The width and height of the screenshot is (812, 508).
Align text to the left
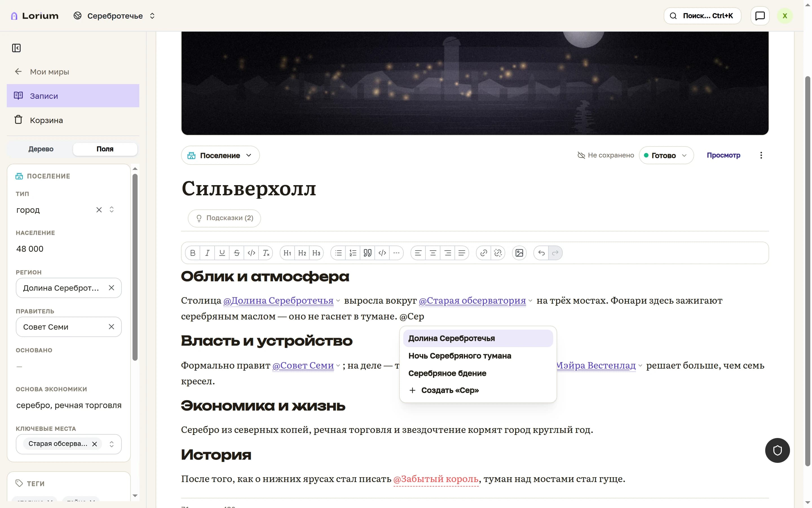click(418, 253)
